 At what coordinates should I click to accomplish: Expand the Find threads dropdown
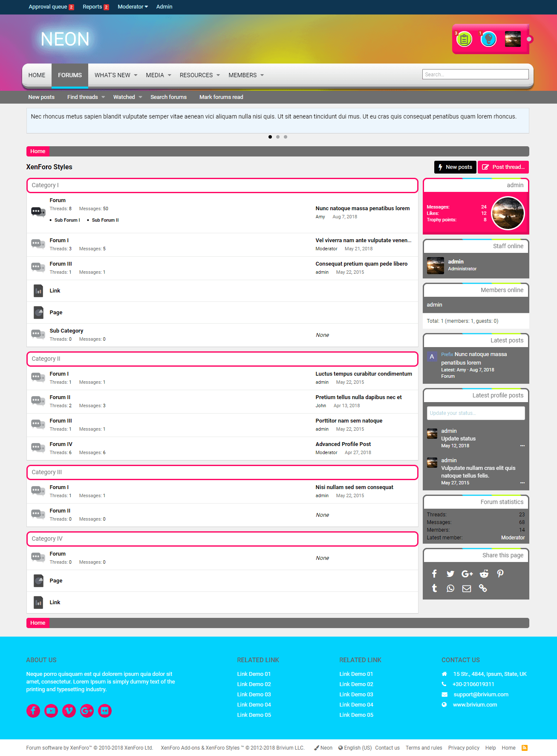coord(103,97)
